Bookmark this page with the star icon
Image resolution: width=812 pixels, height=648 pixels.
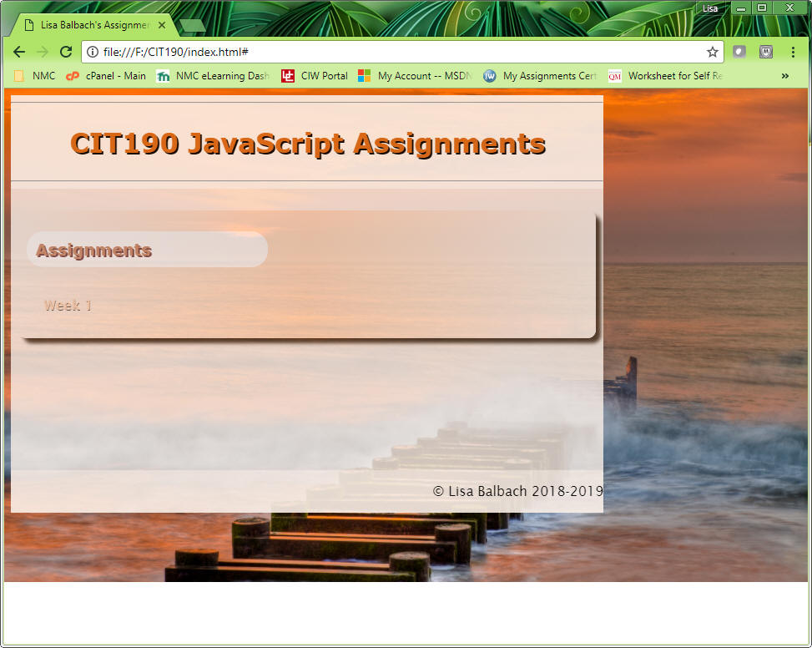[x=712, y=52]
